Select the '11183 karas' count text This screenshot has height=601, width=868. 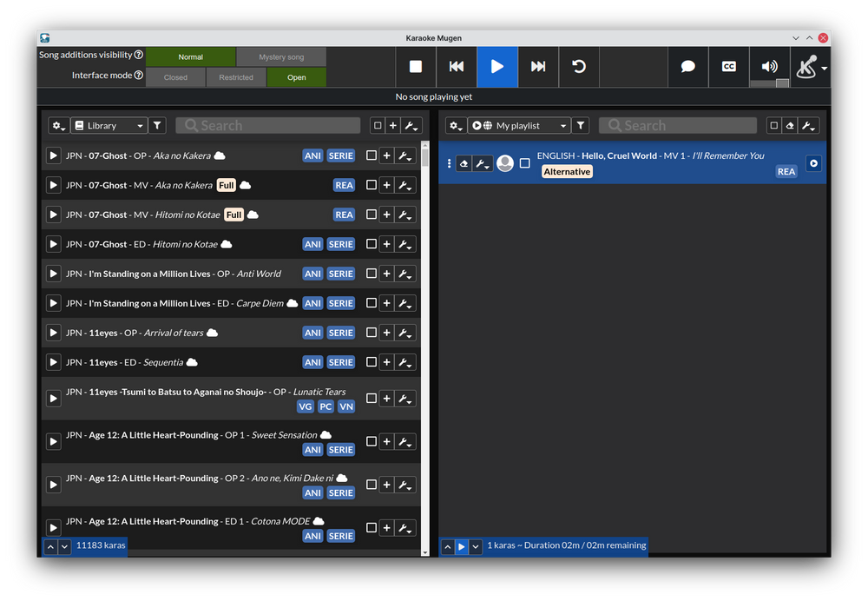click(101, 545)
